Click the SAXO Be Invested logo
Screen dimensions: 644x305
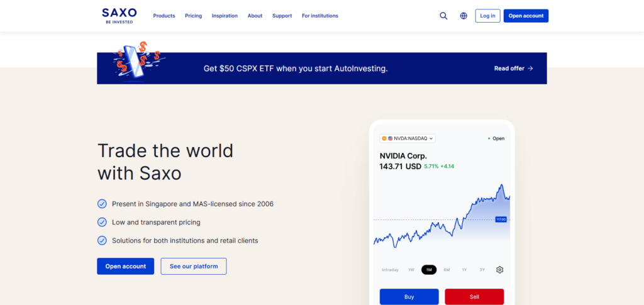(119, 16)
